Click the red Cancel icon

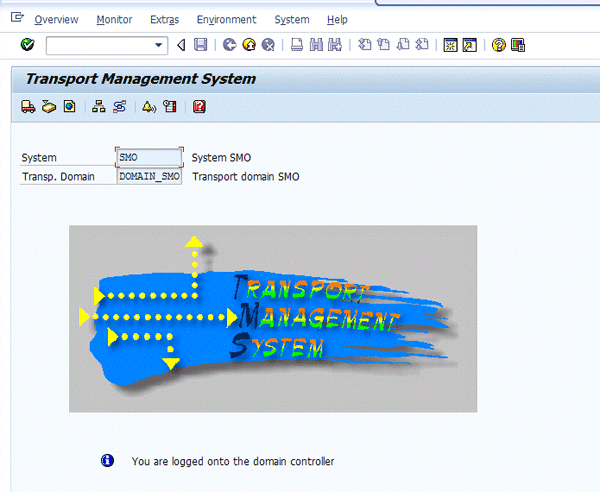[x=268, y=45]
